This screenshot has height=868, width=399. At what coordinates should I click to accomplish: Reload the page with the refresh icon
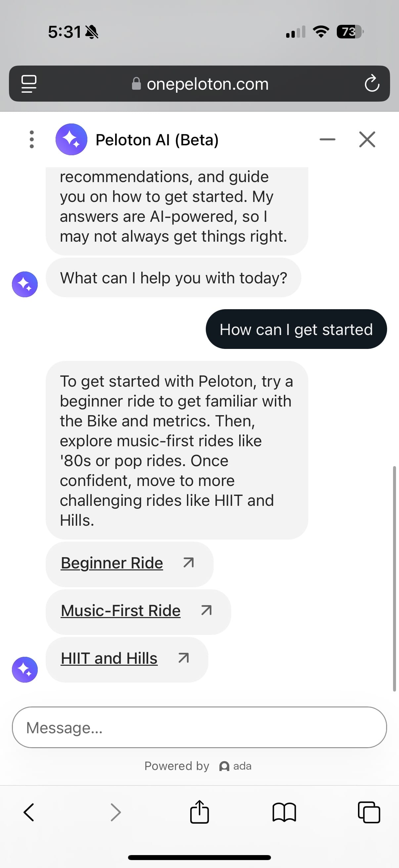pos(372,83)
